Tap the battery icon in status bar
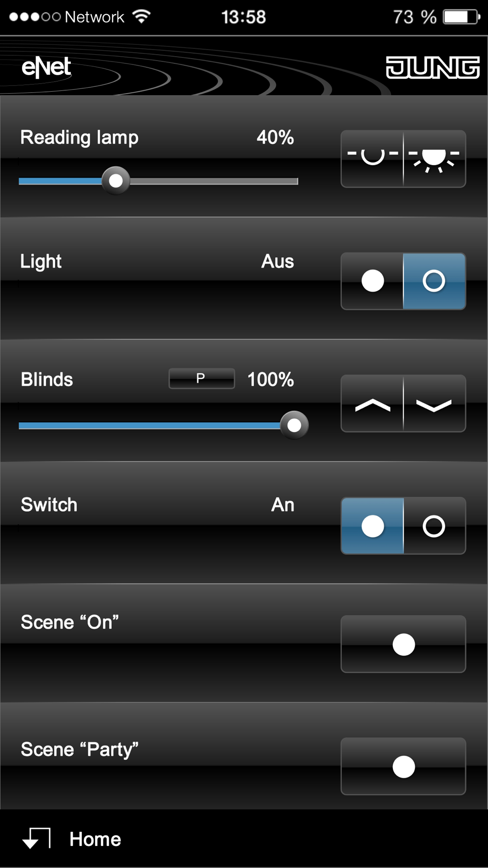This screenshot has width=488, height=868. coord(461,17)
